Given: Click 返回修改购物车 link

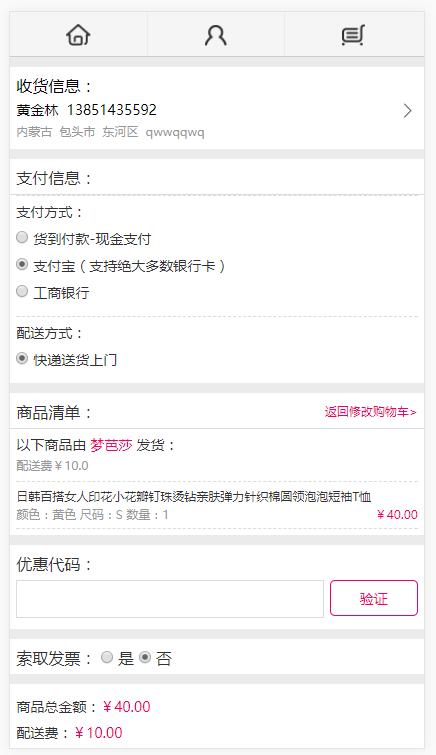Looking at the screenshot, I should coord(370,412).
